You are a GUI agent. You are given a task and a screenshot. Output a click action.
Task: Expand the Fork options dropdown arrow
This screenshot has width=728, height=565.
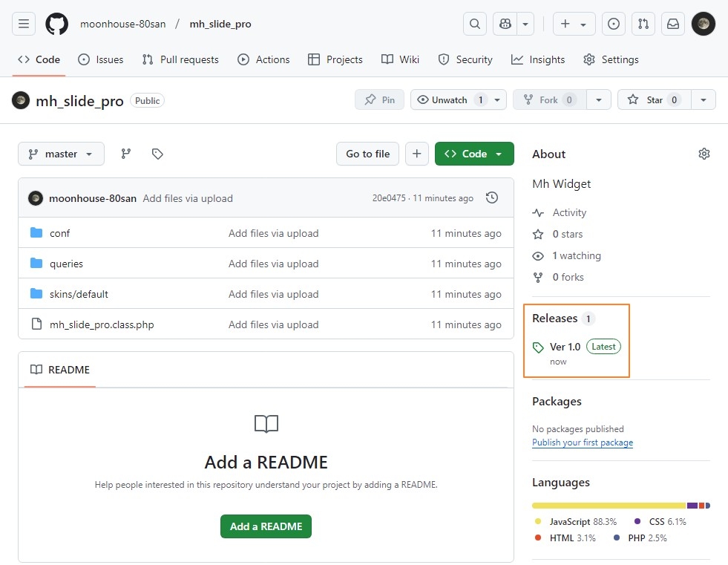pyautogui.click(x=599, y=100)
